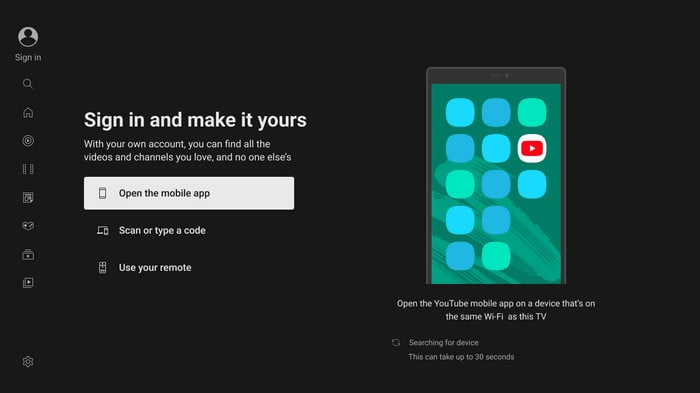This screenshot has height=393, width=700.
Task: Go to Home in the sidebar
Action: click(x=28, y=113)
